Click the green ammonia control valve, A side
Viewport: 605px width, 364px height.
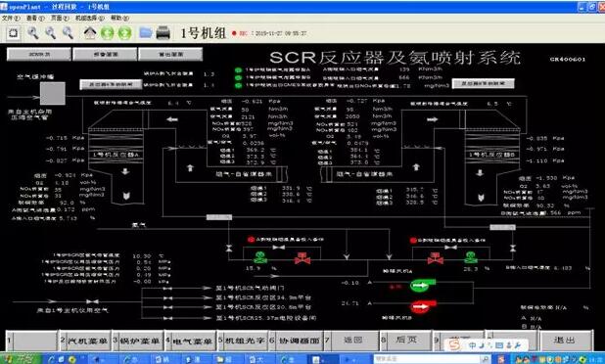click(x=260, y=257)
